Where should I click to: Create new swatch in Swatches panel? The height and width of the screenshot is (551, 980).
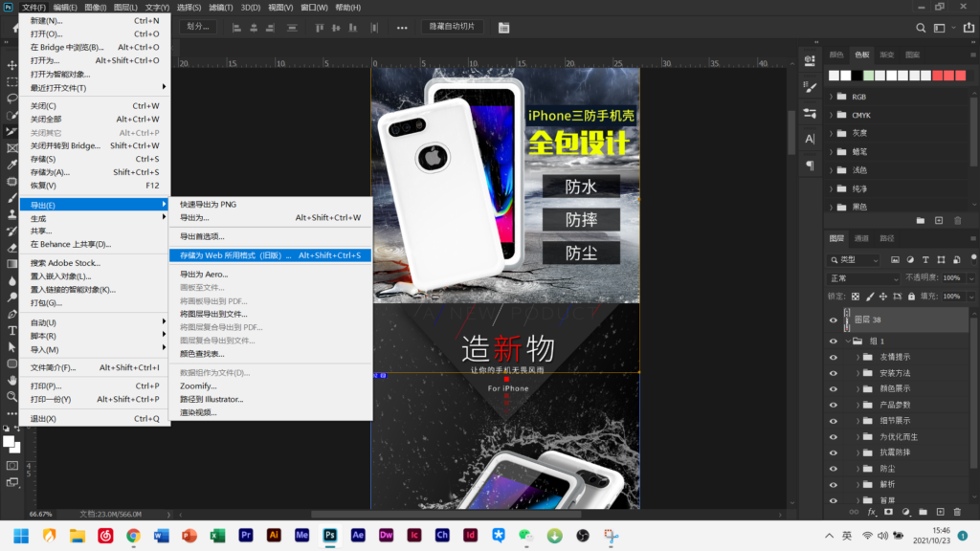[x=939, y=221]
